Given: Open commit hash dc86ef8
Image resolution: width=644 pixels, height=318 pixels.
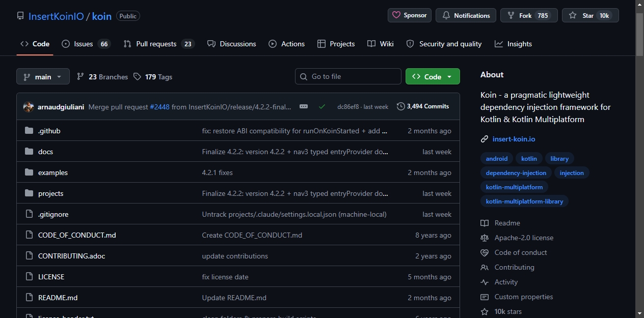Looking at the screenshot, I should click(348, 107).
